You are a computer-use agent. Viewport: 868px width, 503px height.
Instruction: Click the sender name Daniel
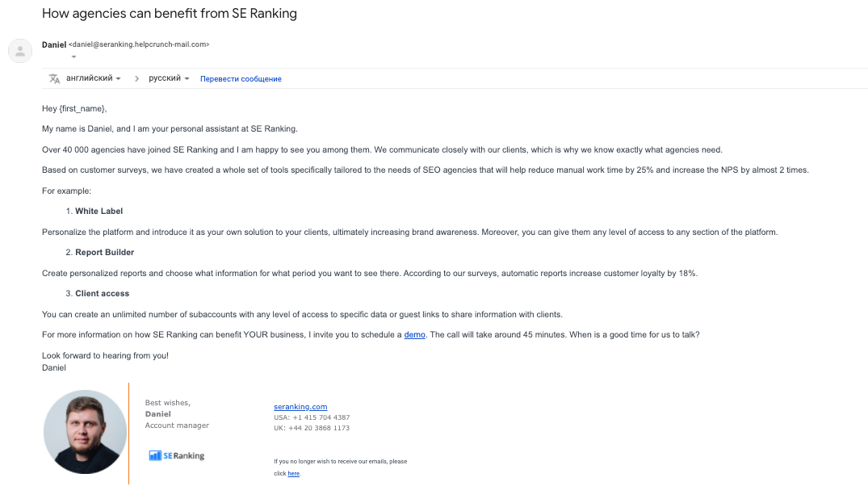coord(53,44)
